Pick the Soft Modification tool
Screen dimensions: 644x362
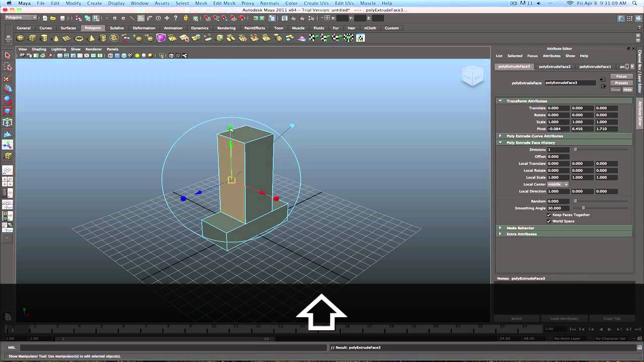(x=8, y=134)
